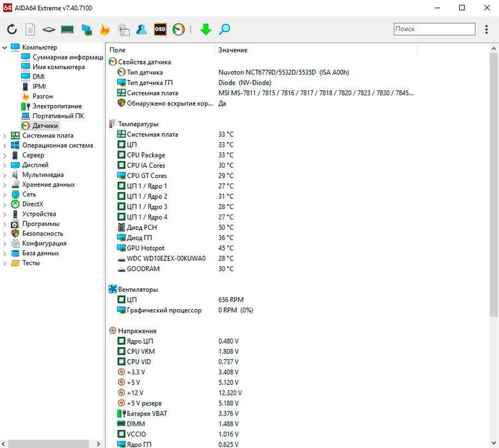Screen dimensions: 499x448
Task: Open the memory module benchmark icon
Action: tap(67, 29)
